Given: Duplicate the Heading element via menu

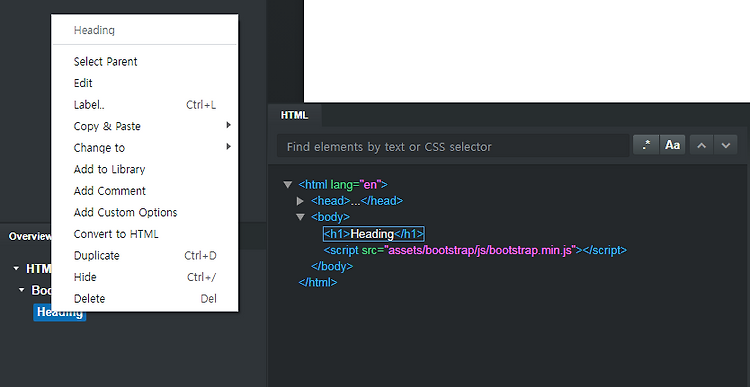Looking at the screenshot, I should pos(144,255).
